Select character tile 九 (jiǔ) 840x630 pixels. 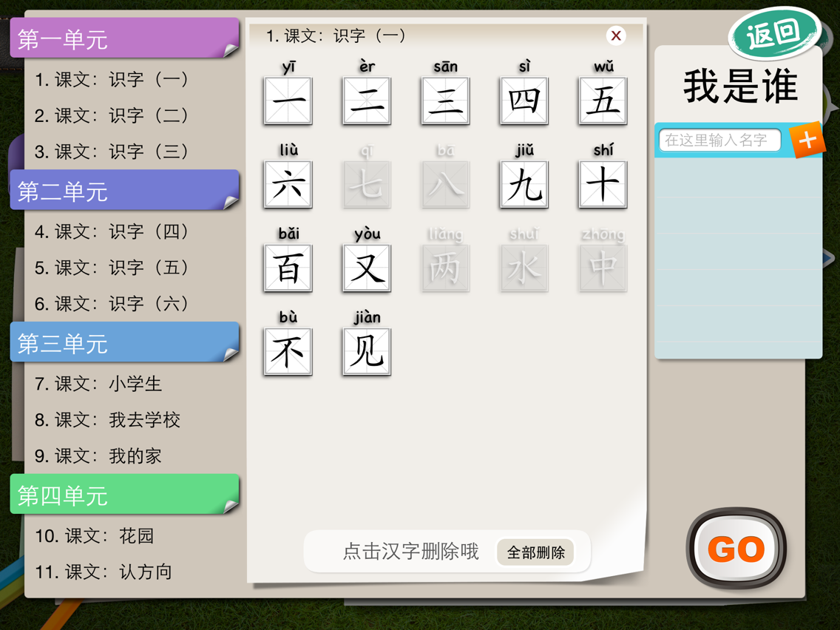coord(524,184)
